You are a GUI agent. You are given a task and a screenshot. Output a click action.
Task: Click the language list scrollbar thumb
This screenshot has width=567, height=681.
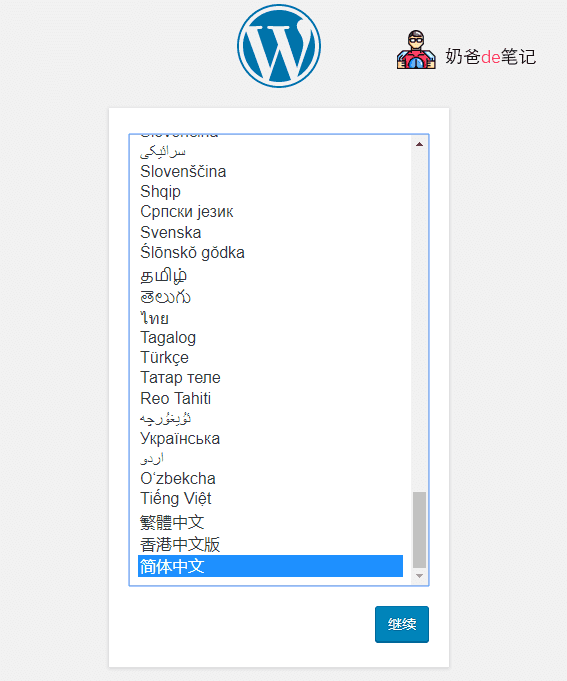[419, 529]
